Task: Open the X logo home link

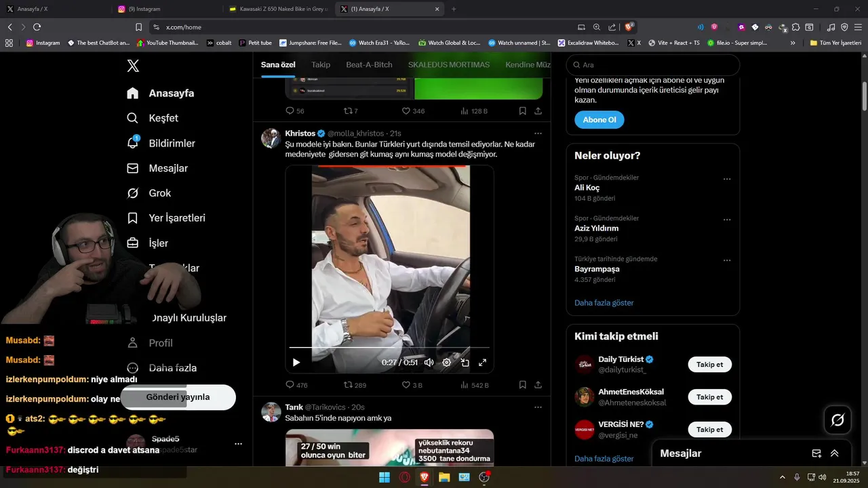Action: 133,66
